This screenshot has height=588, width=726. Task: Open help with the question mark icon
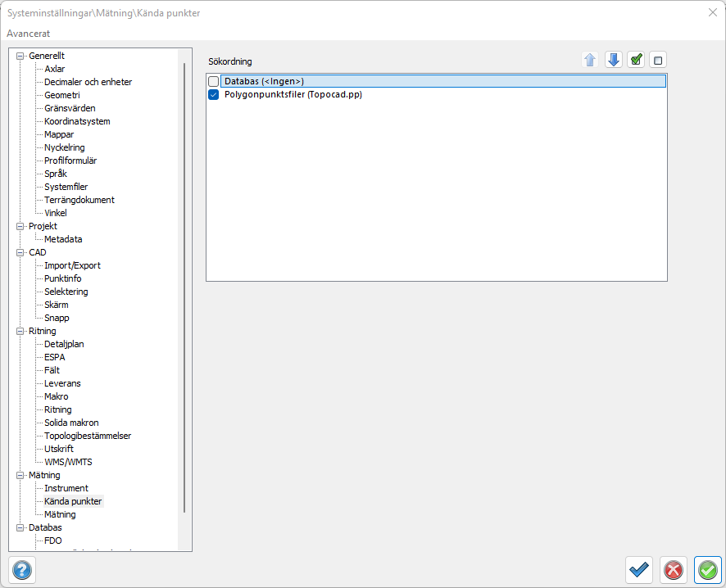[x=22, y=569]
